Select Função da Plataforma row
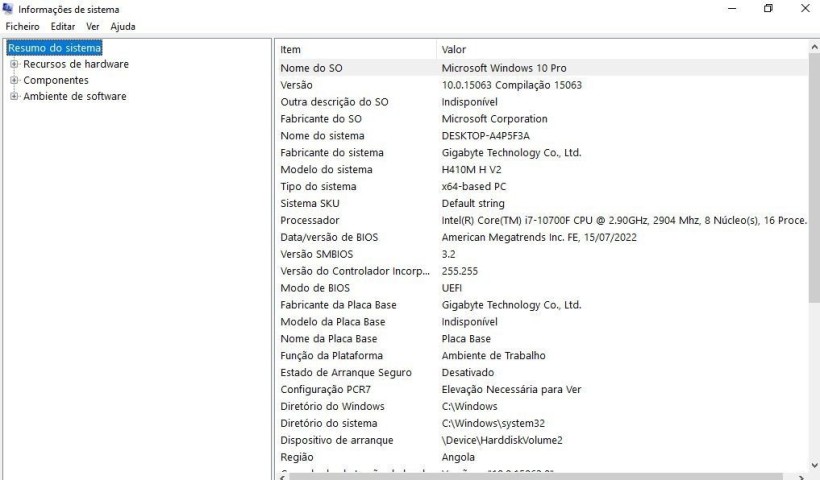 click(542, 356)
